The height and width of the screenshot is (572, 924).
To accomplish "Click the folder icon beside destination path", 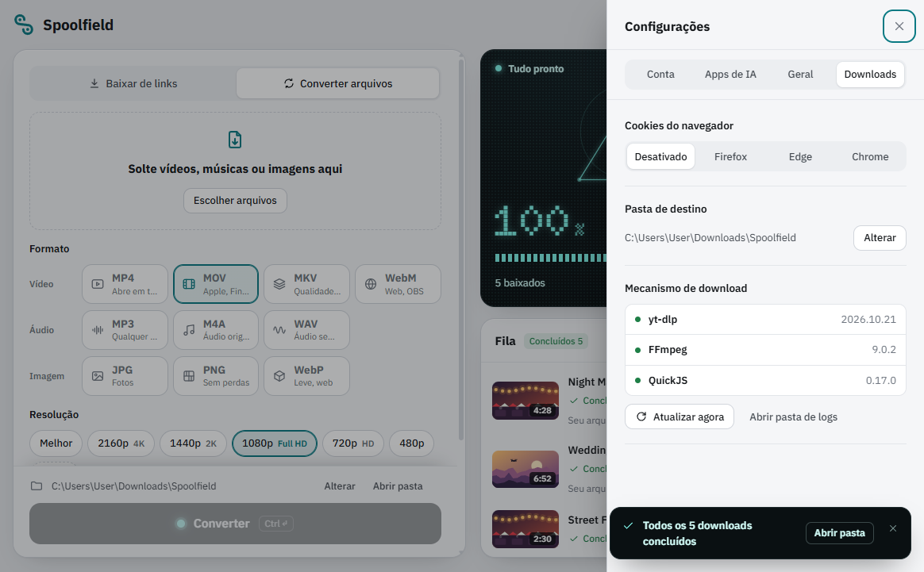I will point(37,486).
